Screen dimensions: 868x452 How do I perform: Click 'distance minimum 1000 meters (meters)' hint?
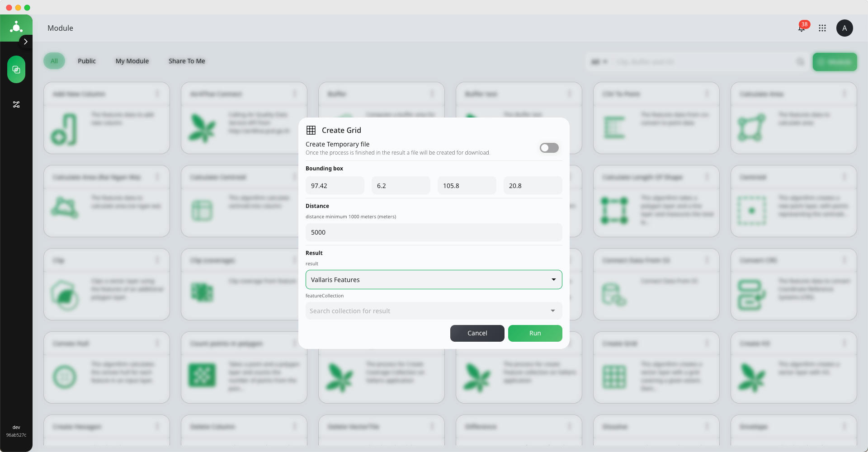(351, 217)
